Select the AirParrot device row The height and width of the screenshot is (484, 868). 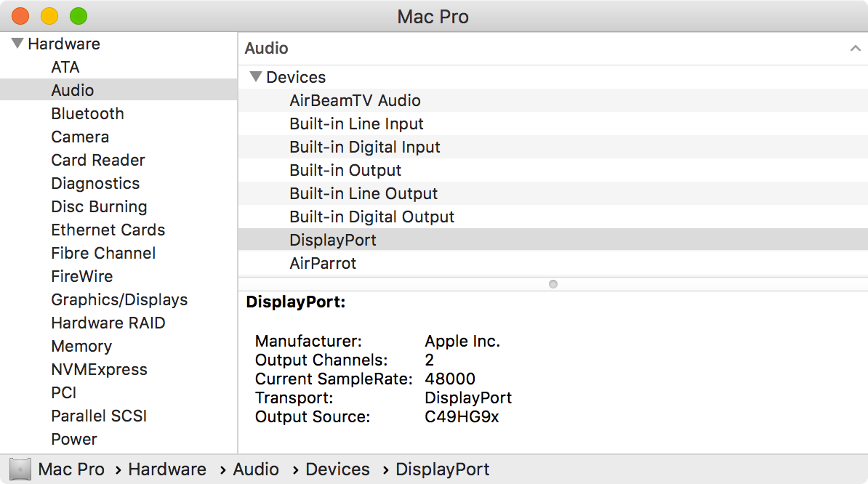click(x=553, y=263)
